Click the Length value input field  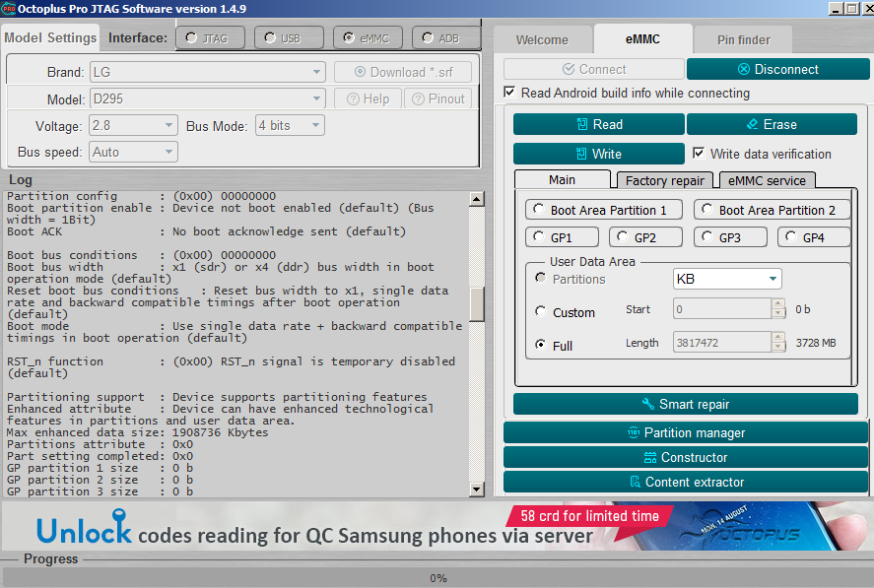coord(722,342)
